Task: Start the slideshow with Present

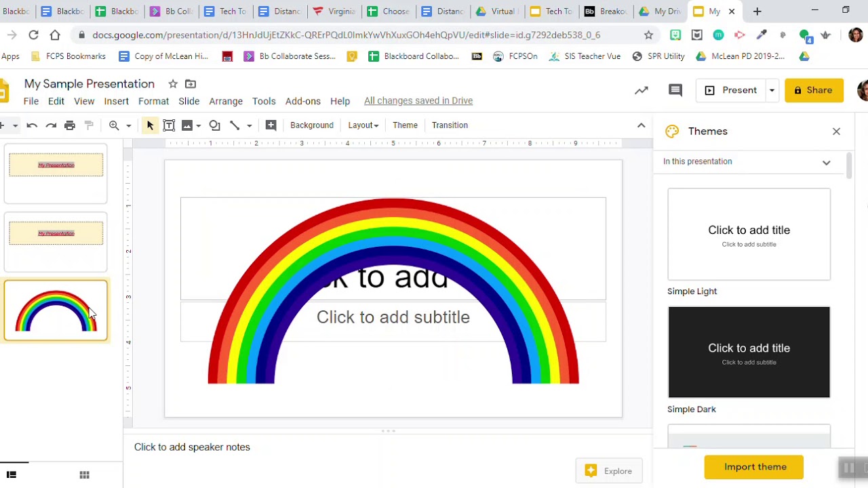Action: 732,90
